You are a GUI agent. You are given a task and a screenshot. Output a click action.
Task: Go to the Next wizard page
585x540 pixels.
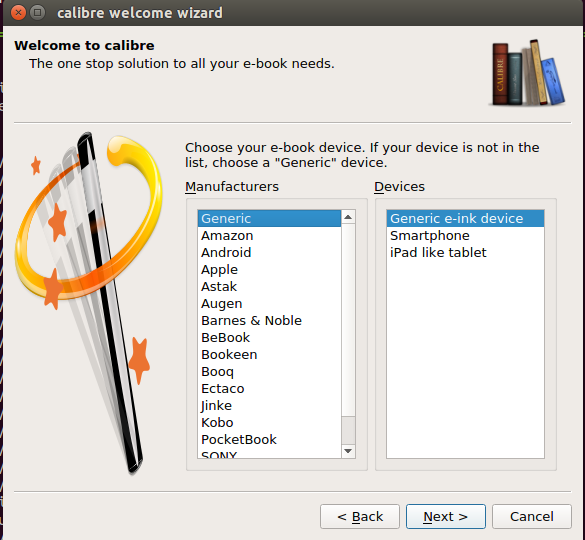[446, 516]
